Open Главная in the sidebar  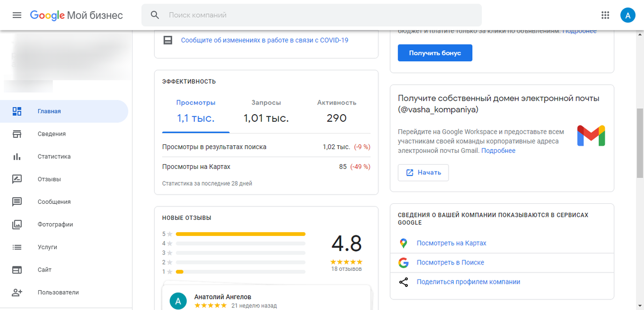coord(64,111)
